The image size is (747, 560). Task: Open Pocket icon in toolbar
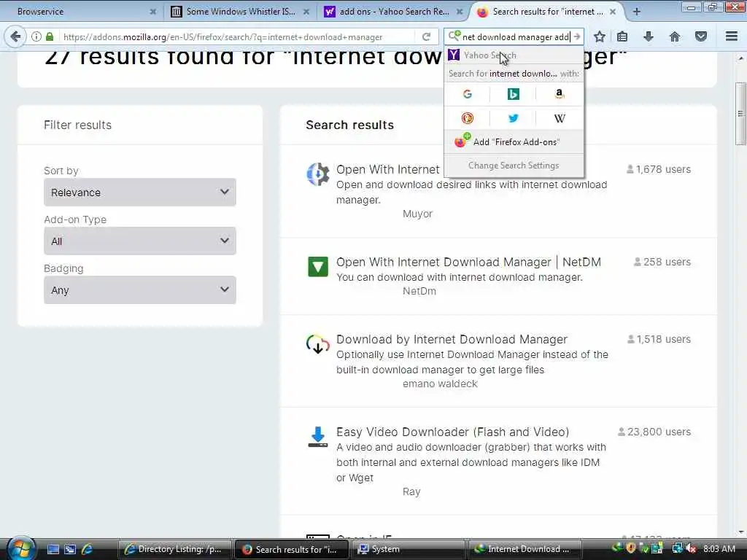(x=701, y=36)
